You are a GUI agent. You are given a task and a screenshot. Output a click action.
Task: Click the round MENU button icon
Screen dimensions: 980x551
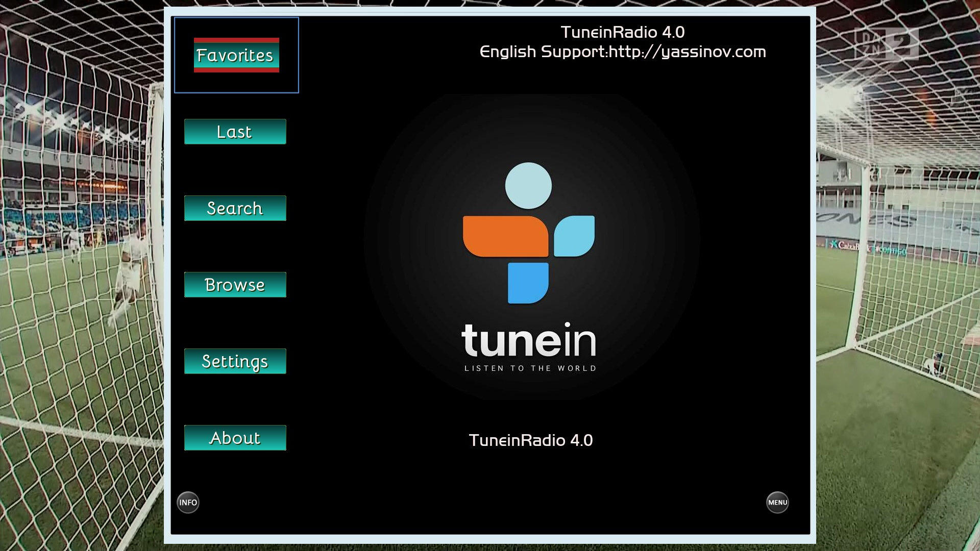pos(777,503)
